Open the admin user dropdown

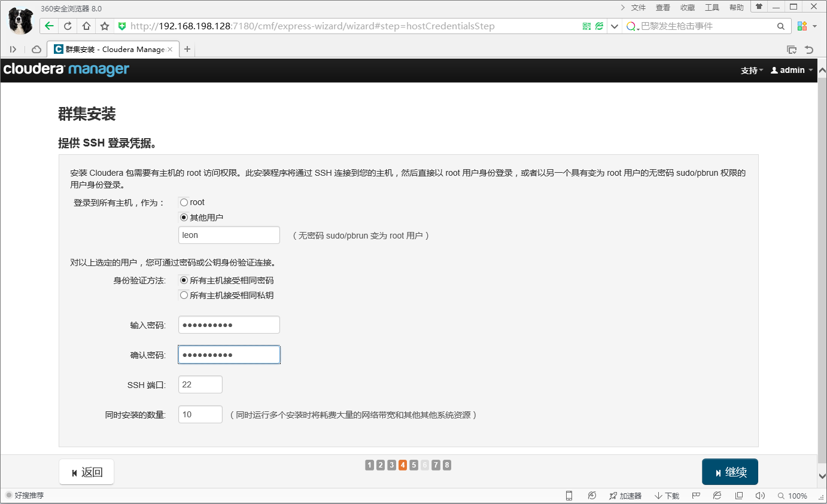[x=792, y=70]
